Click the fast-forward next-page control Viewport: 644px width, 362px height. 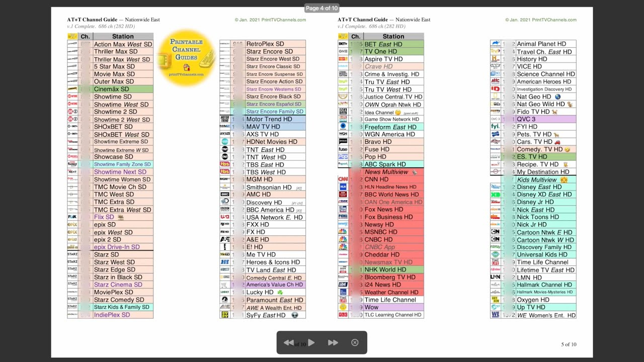[x=333, y=343]
